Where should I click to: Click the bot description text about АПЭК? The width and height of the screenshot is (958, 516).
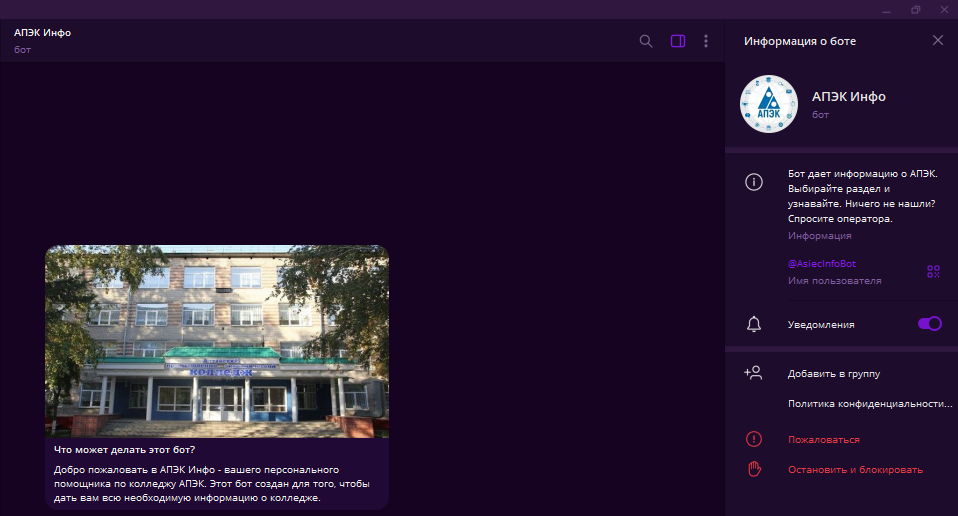coord(862,196)
